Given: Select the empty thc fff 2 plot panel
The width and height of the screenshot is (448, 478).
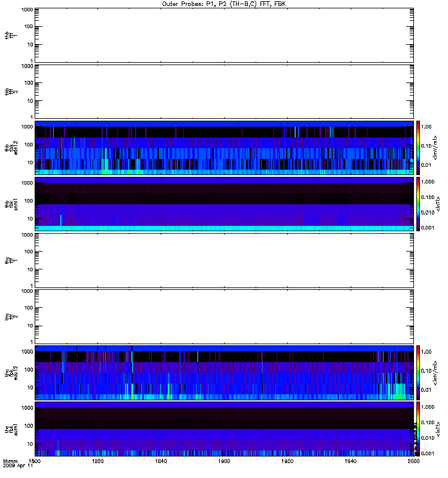Looking at the screenshot, I should 224,317.
